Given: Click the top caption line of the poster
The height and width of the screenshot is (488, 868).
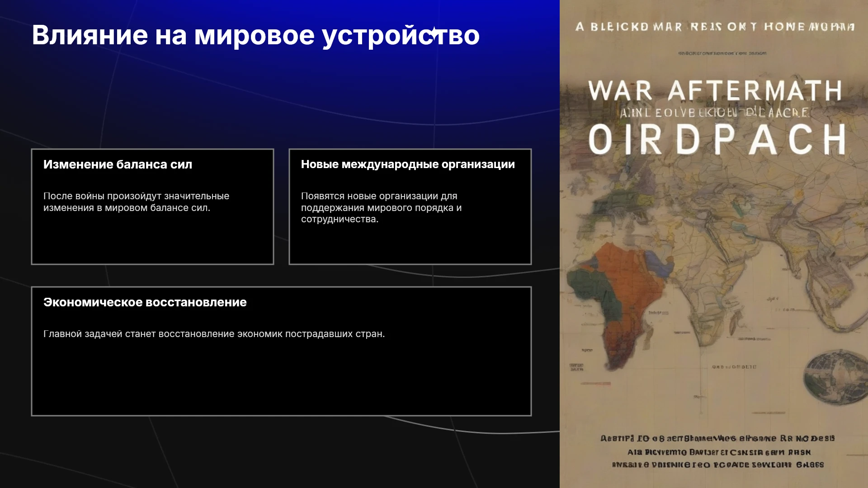Looking at the screenshot, I should coord(715,27).
